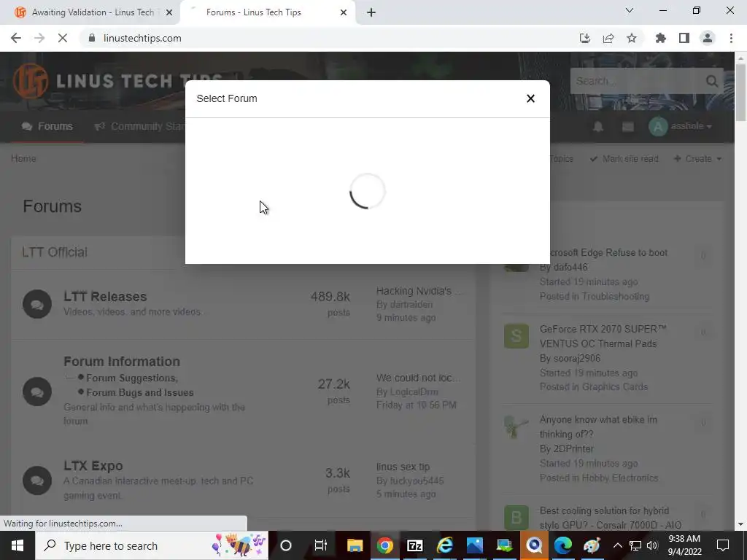The image size is (747, 560).
Task: Open the messages envelope icon
Action: click(628, 127)
